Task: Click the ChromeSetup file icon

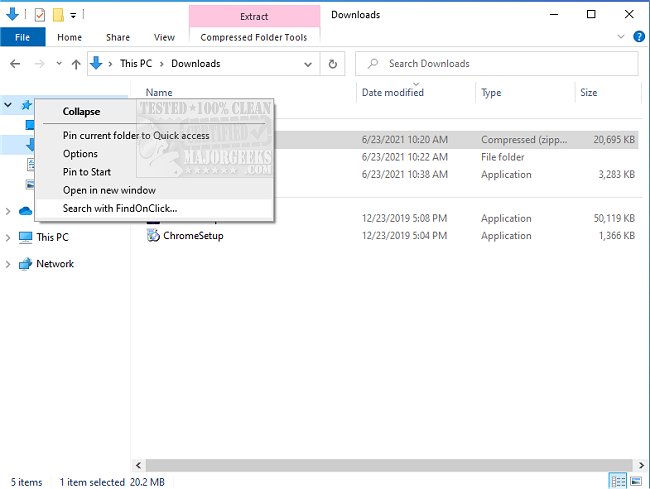Action: [153, 235]
